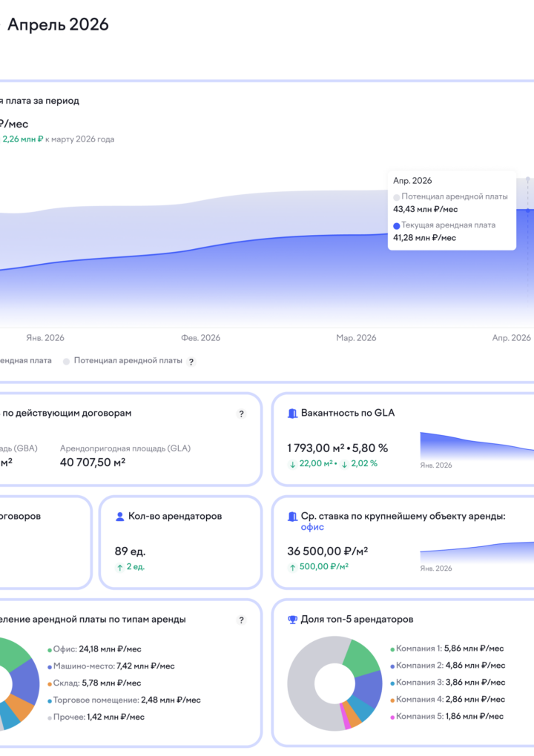Click Мар. 2026 axis label
The height and width of the screenshot is (756, 534).
point(356,338)
